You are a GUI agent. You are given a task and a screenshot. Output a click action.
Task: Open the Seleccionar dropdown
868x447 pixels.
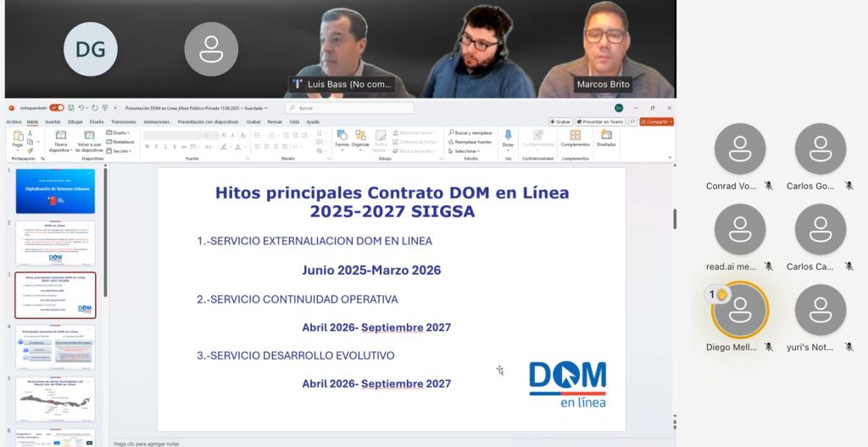465,151
